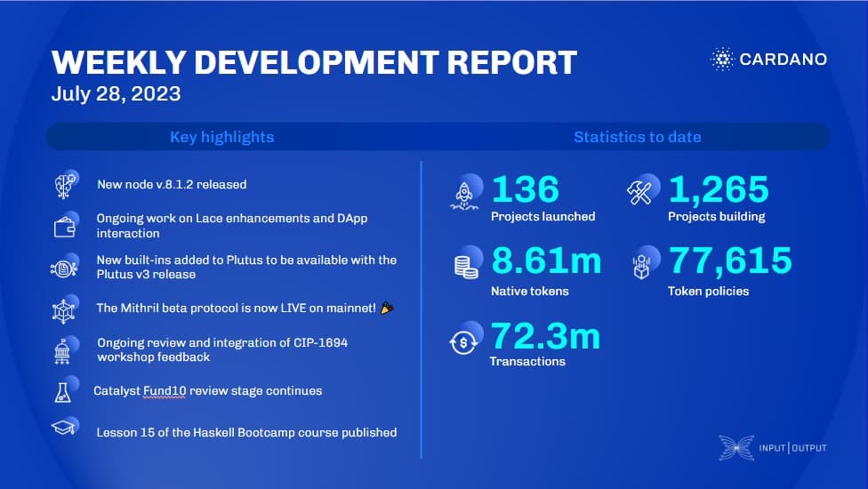Click the governance building icon near CIP-1694

[62, 350]
